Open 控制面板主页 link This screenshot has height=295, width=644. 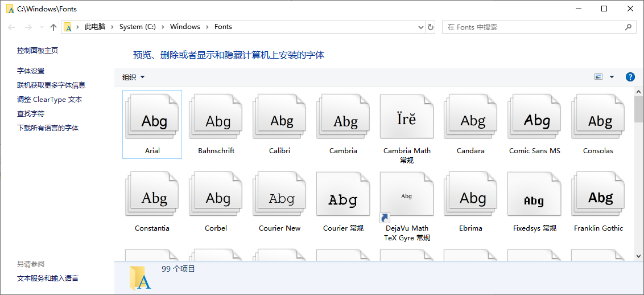(38, 51)
